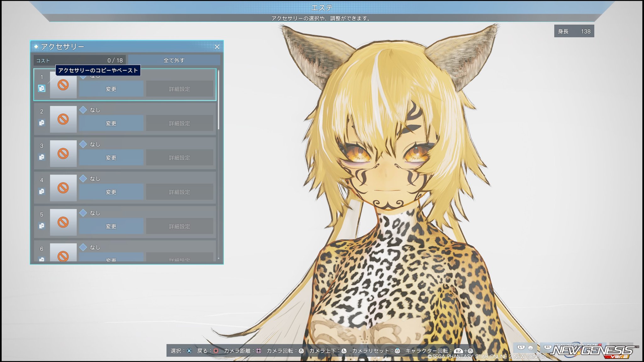The height and width of the screenshot is (362, 644).
Task: Click 変更 button for accessory slot 4
Action: click(x=111, y=192)
